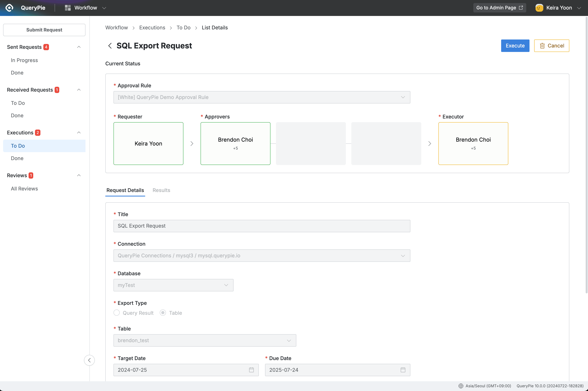This screenshot has width=588, height=391.
Task: Open the Target Date calendar icon
Action: [x=251, y=370]
